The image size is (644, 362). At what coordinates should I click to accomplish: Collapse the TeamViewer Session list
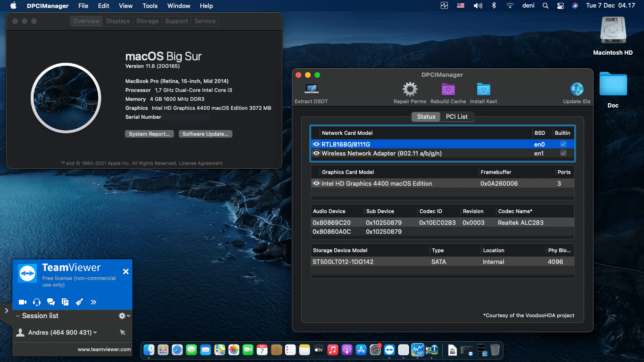coord(18,316)
